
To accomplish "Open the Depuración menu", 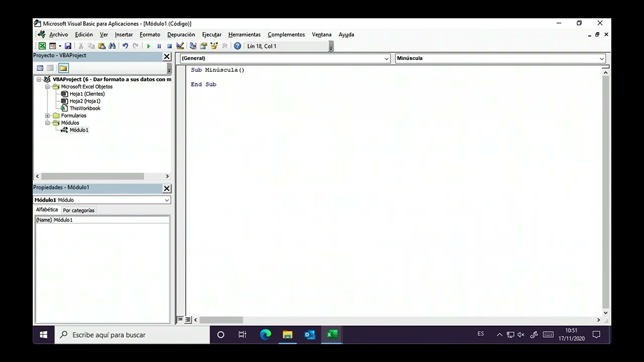I will point(181,35).
